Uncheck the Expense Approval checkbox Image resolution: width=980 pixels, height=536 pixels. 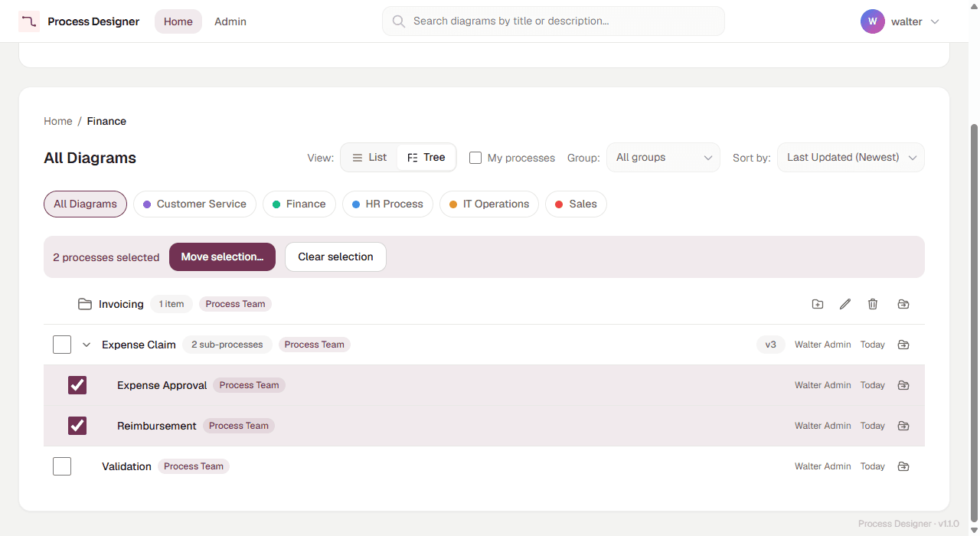[77, 385]
